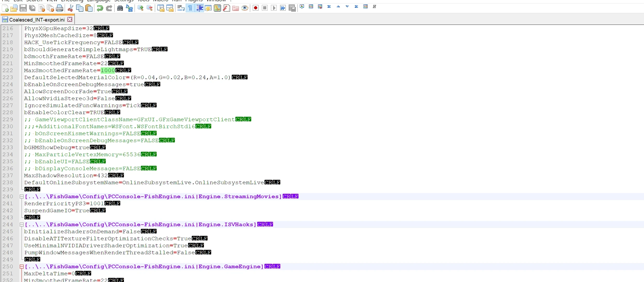The width and height of the screenshot is (644, 282).
Task: Toggle the indent guide button
Action: (200, 8)
